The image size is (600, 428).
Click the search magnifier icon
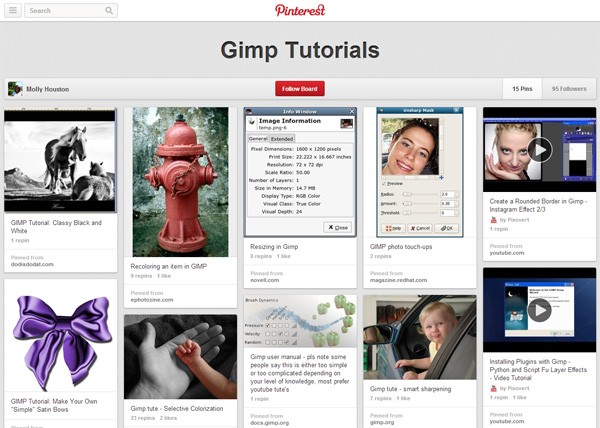coord(109,11)
